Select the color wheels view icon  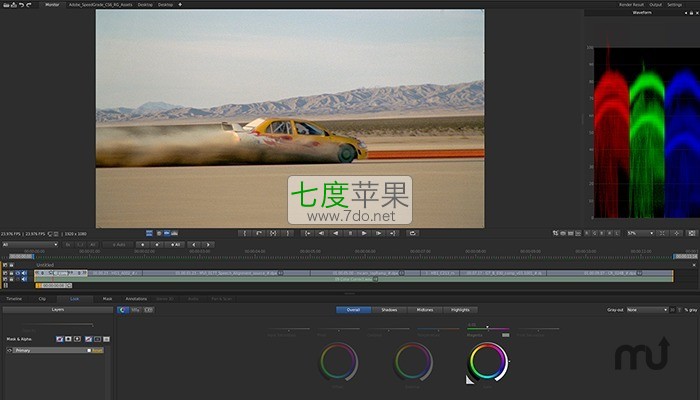[x=123, y=310]
